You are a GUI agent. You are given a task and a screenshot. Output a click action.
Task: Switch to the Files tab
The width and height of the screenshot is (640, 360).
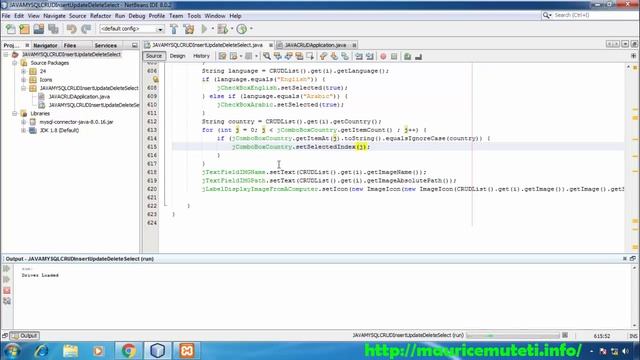(70, 45)
